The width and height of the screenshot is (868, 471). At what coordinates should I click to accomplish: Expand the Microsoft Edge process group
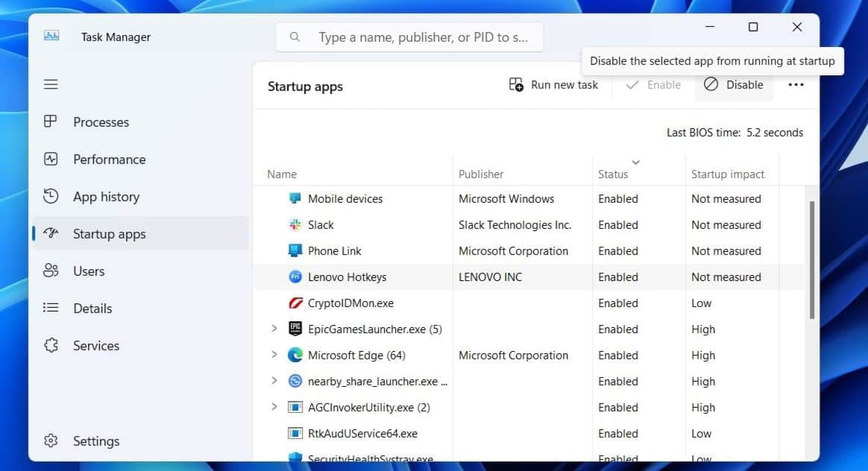[x=274, y=355]
